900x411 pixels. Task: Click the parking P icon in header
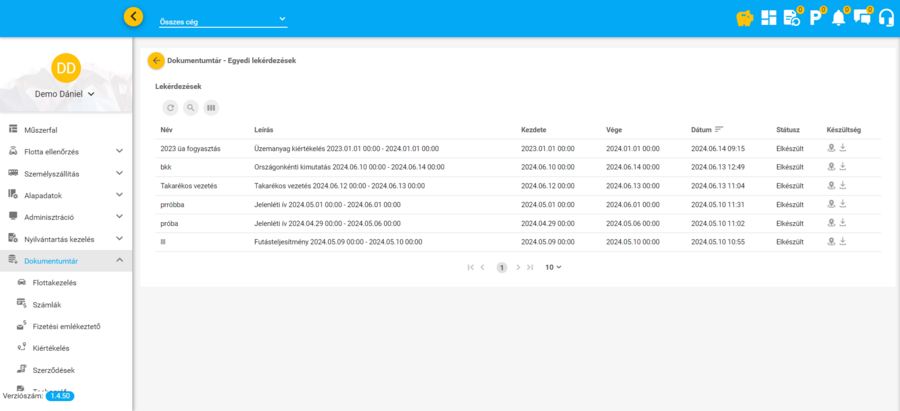[x=815, y=17]
